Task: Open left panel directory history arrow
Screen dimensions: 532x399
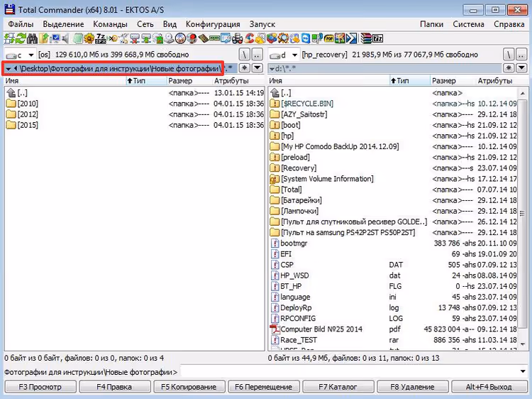Action: (x=257, y=68)
